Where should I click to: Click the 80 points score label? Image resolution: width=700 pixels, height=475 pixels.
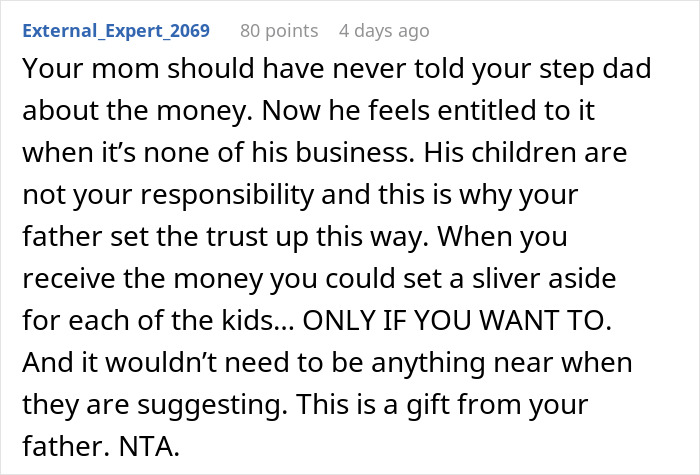[279, 31]
